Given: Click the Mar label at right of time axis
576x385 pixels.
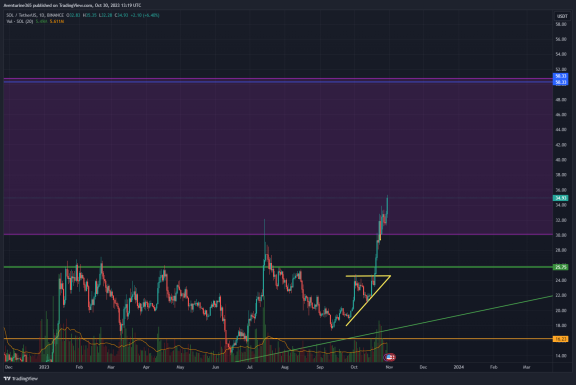Looking at the screenshot, I should (526, 367).
